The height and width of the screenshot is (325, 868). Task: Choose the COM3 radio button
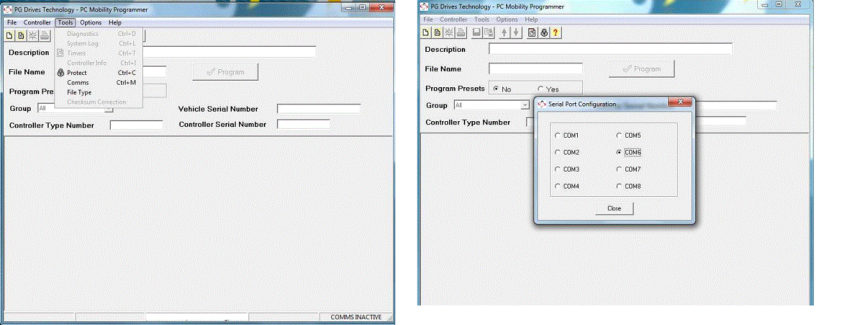point(556,170)
